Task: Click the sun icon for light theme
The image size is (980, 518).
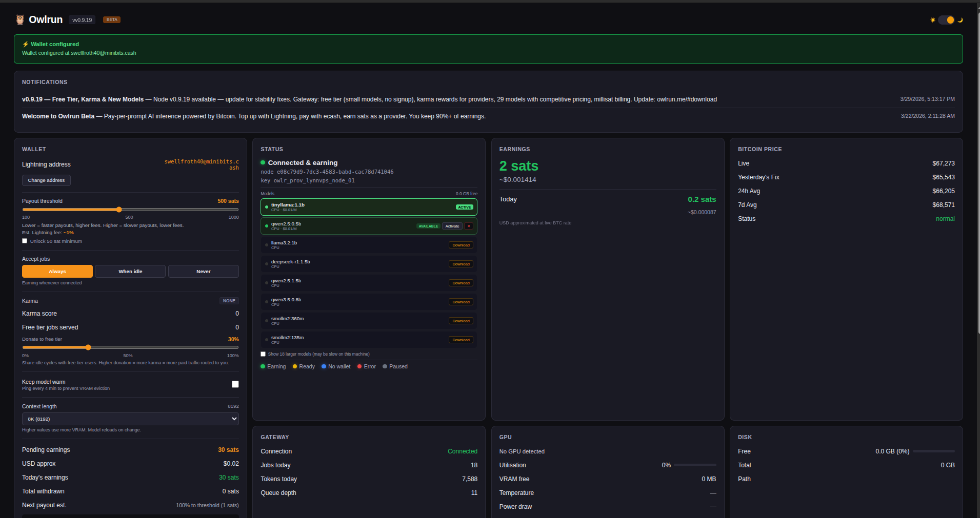Action: [x=932, y=20]
